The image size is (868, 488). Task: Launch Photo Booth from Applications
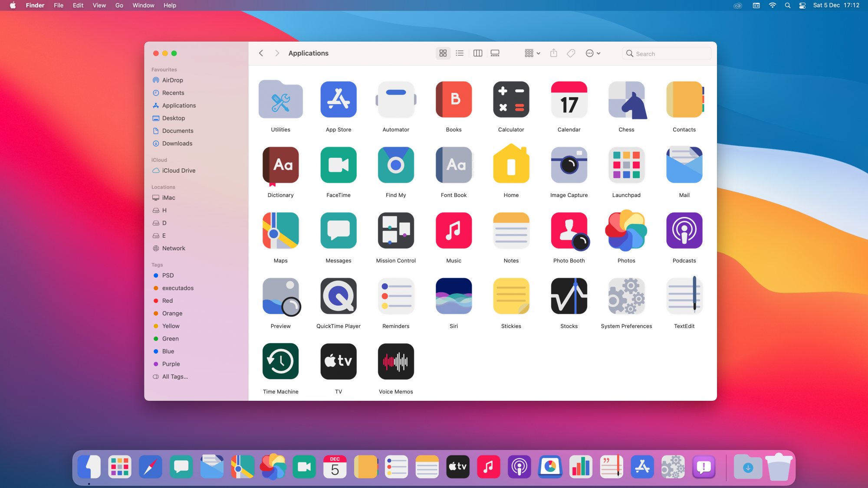point(569,231)
